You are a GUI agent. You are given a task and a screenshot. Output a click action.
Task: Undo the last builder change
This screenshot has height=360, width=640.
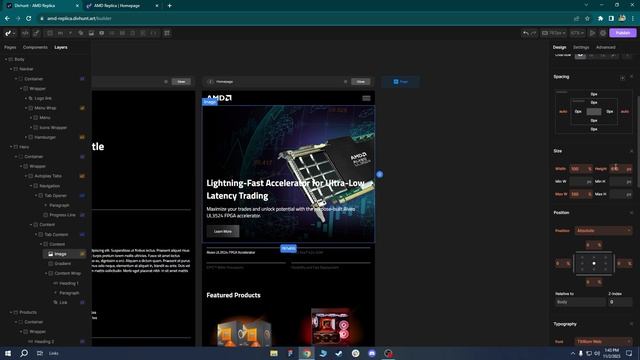(x=526, y=33)
